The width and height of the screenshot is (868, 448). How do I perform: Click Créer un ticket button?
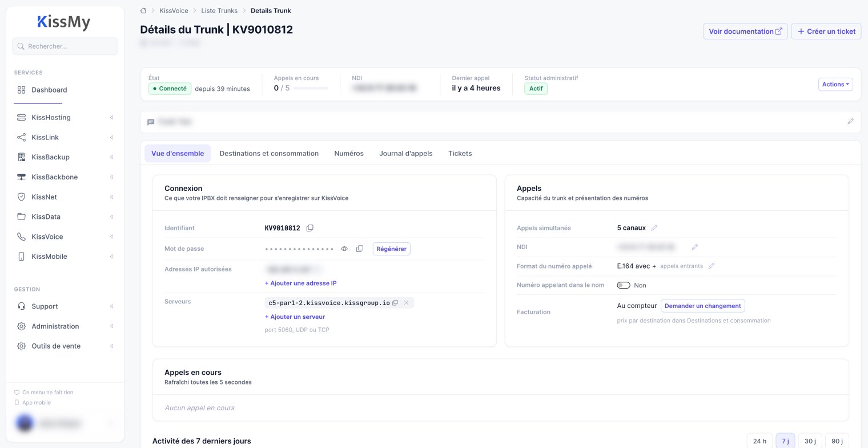point(826,31)
